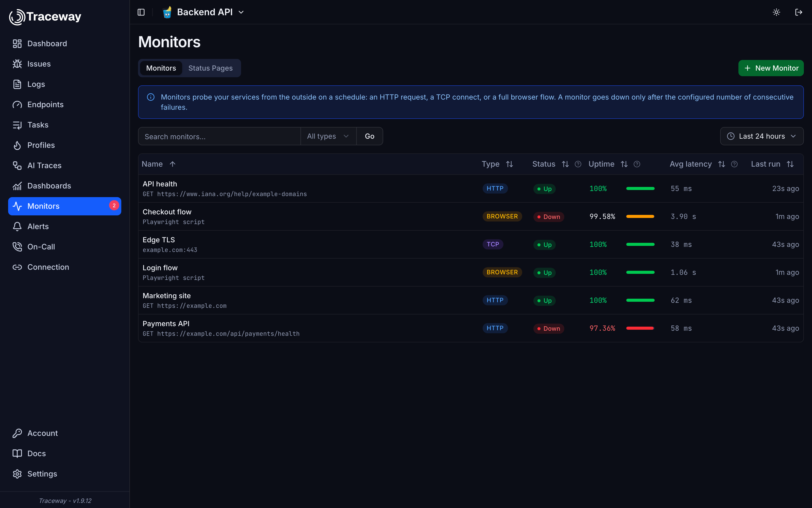Open Connection link item
This screenshot has height=508, width=812.
click(65, 267)
